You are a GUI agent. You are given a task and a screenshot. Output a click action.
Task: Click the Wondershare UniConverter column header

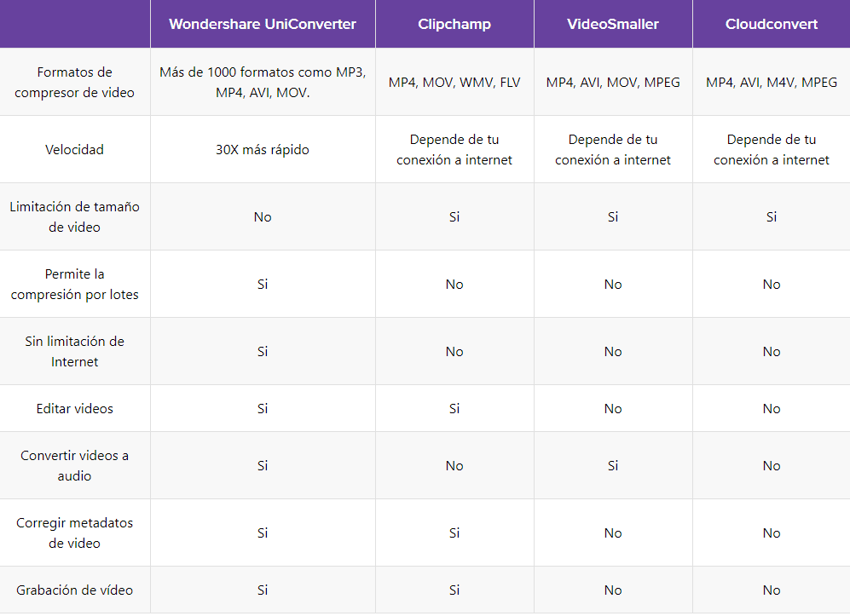(x=263, y=24)
